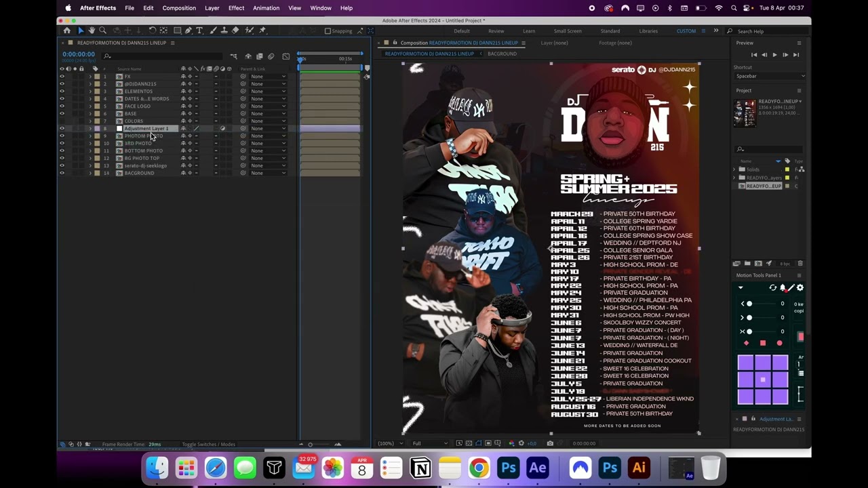Select the Clone Stamp tool
The height and width of the screenshot is (488, 868).
[224, 30]
